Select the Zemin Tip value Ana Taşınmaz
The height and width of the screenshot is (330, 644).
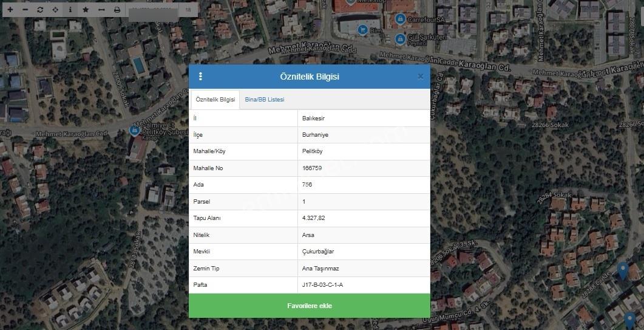[x=364, y=268]
